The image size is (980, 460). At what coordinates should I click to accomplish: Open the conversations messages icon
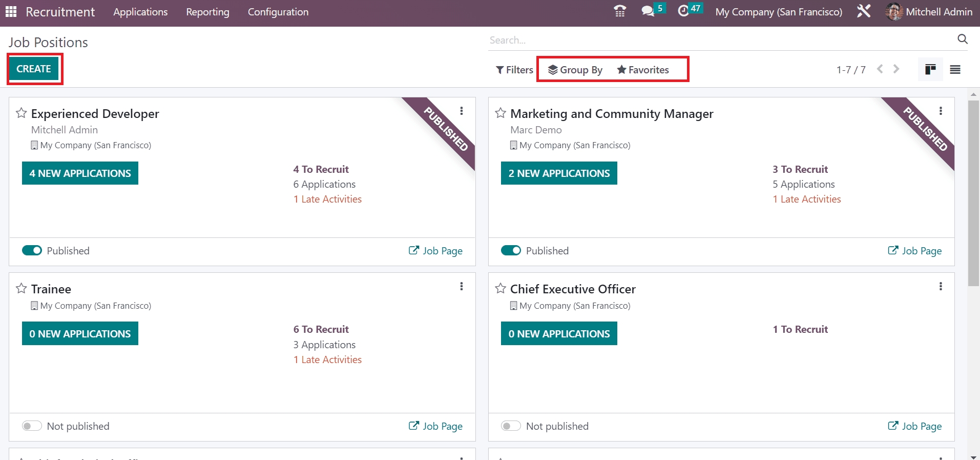click(x=648, y=11)
